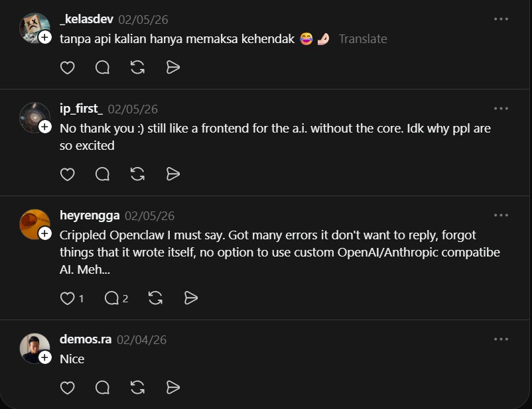
Task: Open the heyrengga profile username link
Action: click(x=90, y=215)
